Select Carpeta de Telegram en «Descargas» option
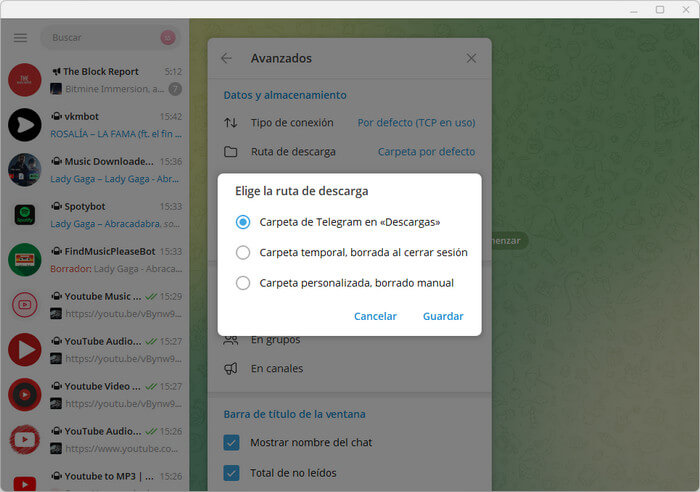This screenshot has width=700, height=492. coord(338,222)
